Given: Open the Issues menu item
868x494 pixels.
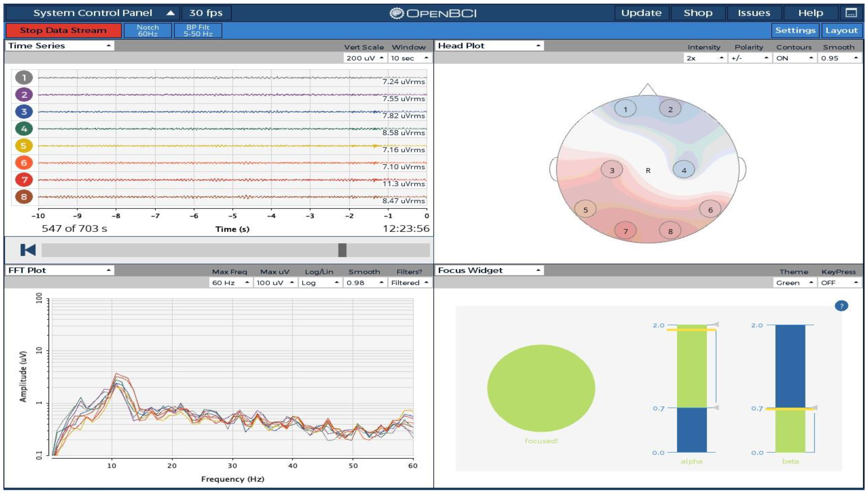Looking at the screenshot, I should pos(754,13).
